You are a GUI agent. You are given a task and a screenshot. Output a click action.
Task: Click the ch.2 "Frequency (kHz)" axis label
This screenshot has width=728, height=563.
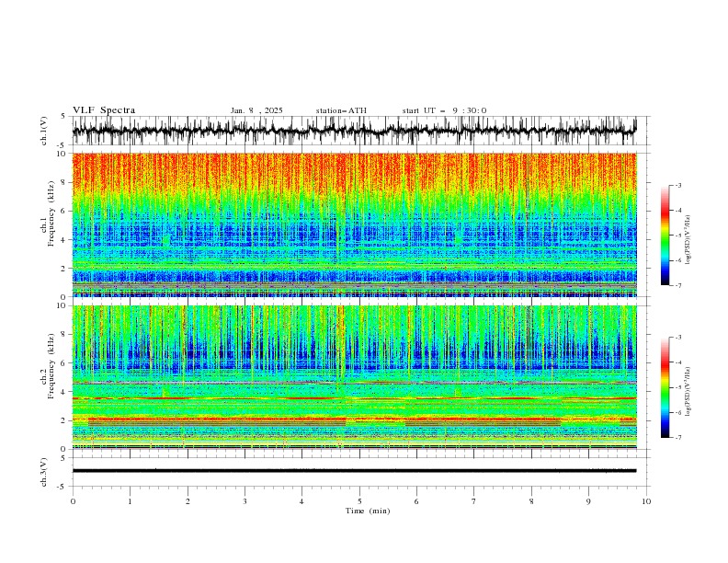51,365
